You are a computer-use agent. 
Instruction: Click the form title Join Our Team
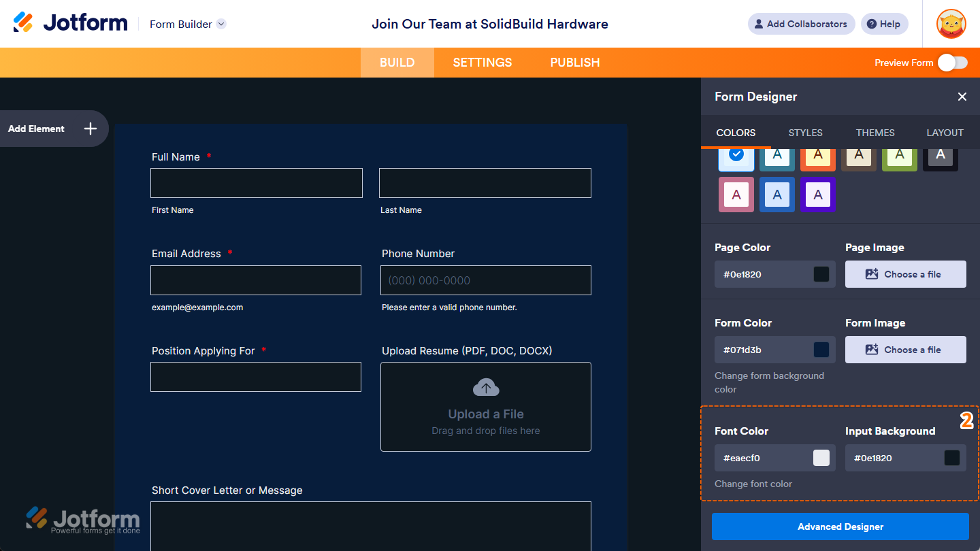pos(490,24)
